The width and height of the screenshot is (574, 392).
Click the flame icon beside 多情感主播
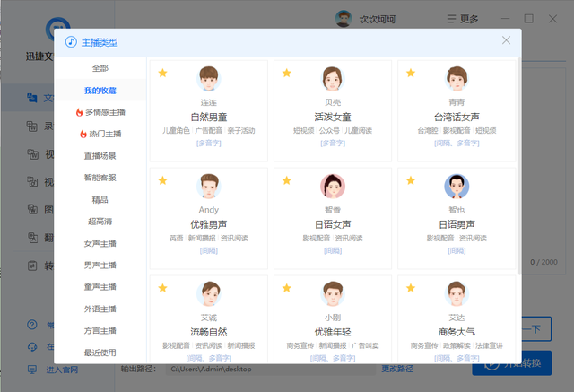pos(79,112)
